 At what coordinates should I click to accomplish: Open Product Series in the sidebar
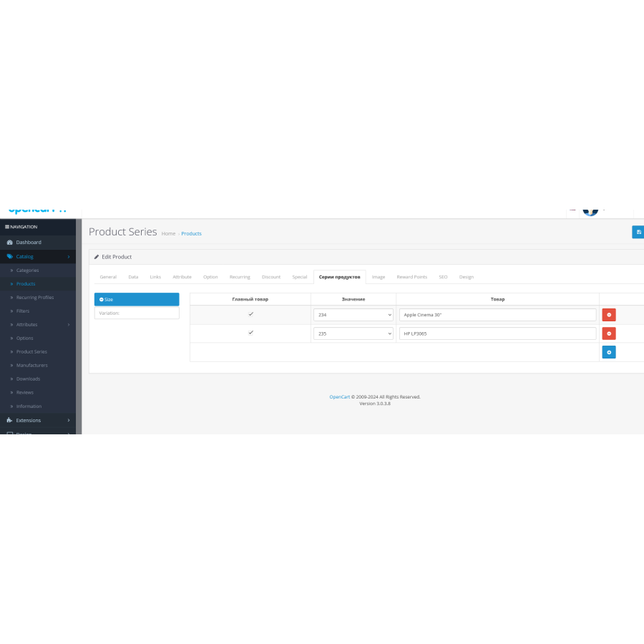click(31, 351)
